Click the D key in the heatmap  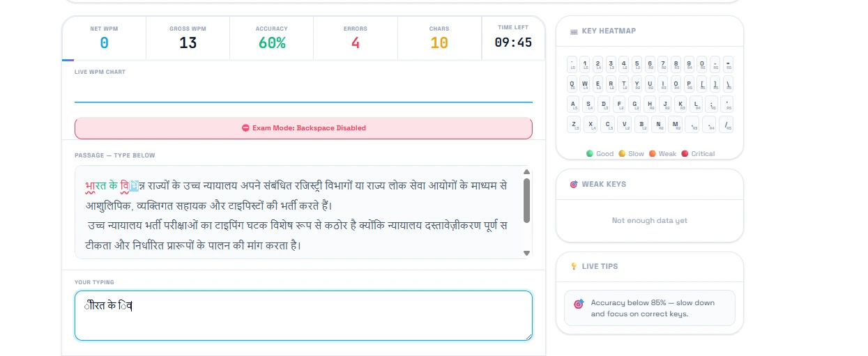click(x=604, y=105)
